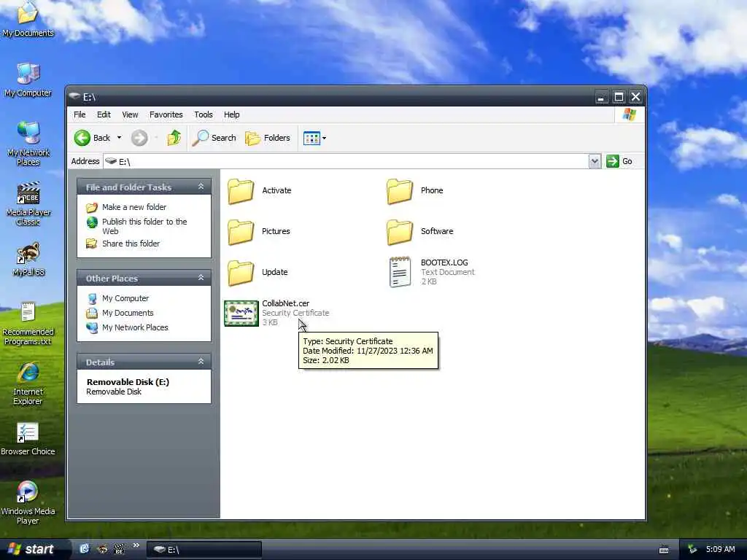
Task: Collapse the Other Places panel
Action: click(201, 278)
